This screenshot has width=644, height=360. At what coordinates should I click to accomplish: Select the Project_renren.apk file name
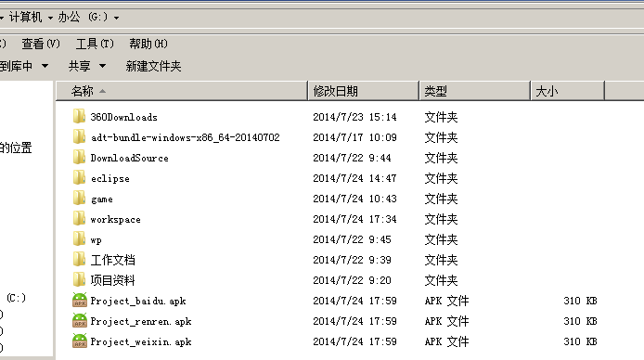click(141, 321)
